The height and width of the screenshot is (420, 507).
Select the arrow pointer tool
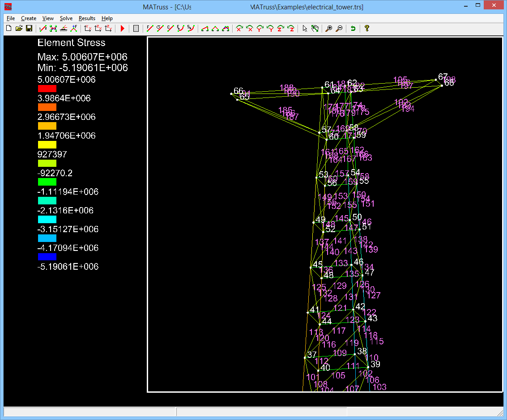(305, 29)
